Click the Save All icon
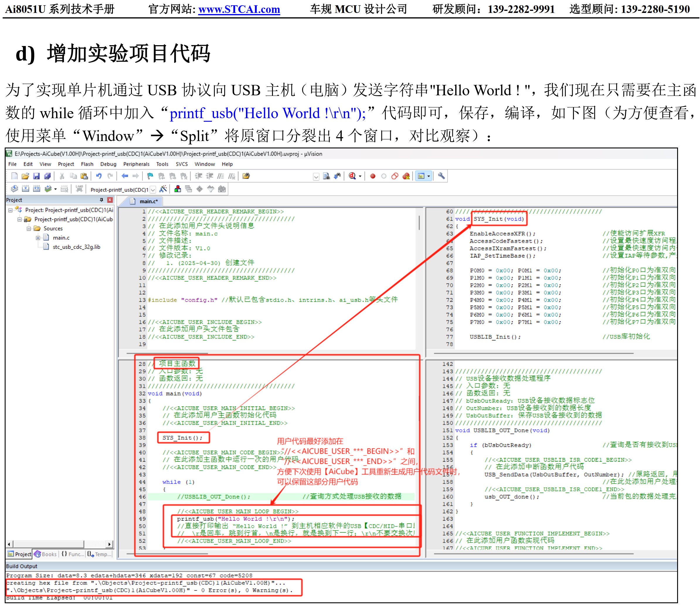This screenshot has height=605, width=700. 48,176
